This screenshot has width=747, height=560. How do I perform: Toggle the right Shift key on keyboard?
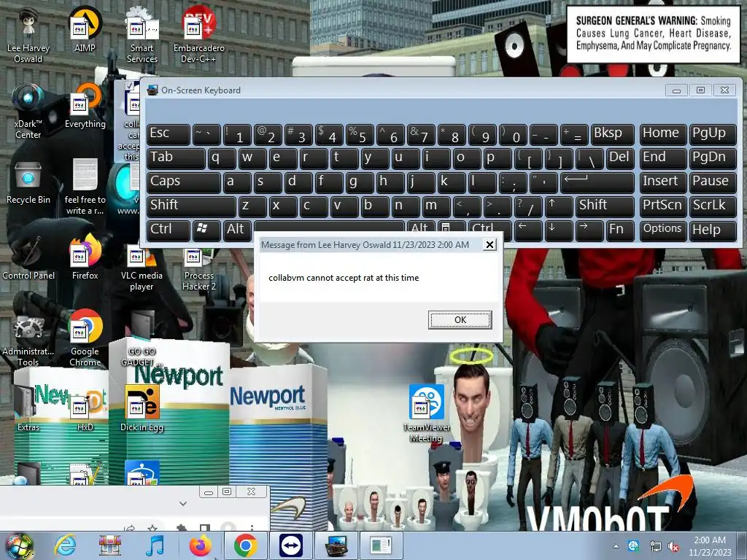pos(605,206)
